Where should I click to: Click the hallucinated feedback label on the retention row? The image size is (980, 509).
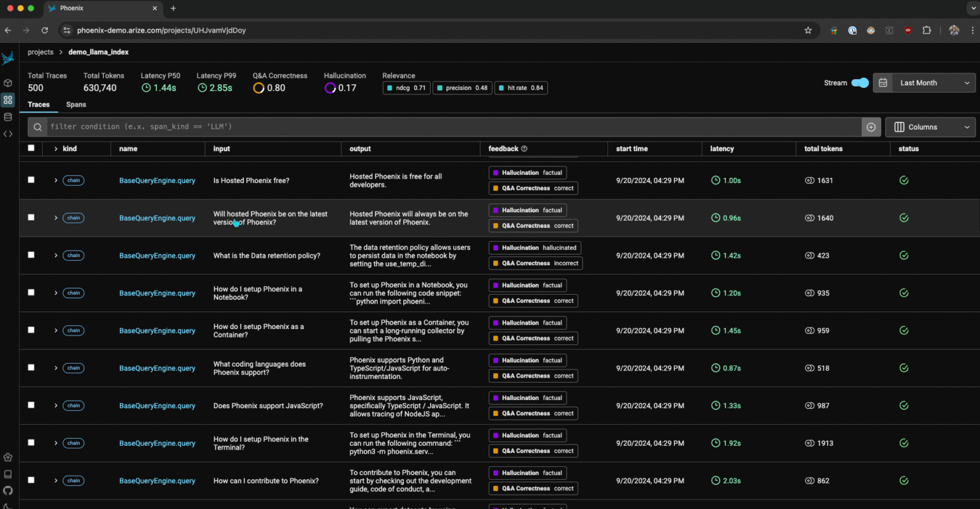(x=535, y=247)
